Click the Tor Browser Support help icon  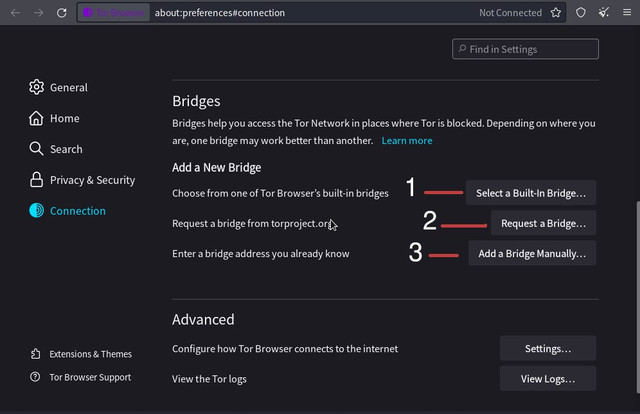[x=35, y=376]
